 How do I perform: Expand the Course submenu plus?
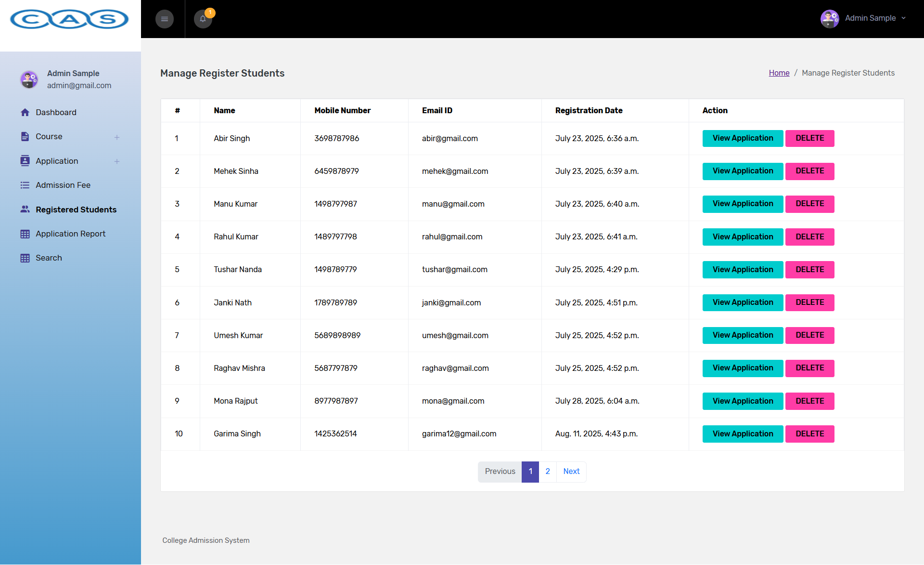pos(117,137)
